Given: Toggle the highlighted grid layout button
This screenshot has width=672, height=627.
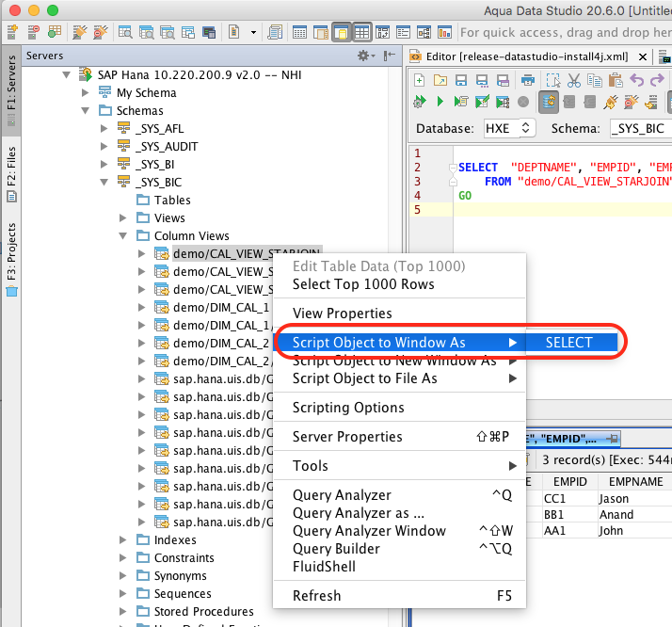Looking at the screenshot, I should [362, 32].
